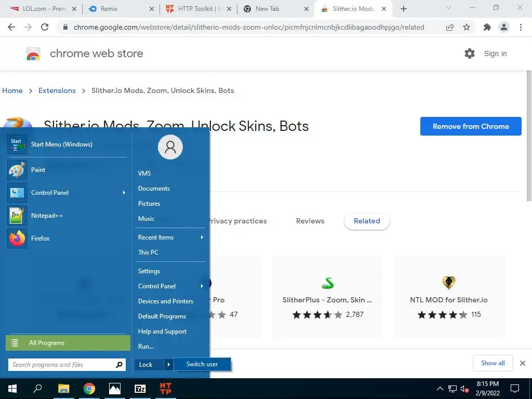532x399 pixels.
Task: Open 7-Zip from the taskbar
Action: click(x=140, y=389)
